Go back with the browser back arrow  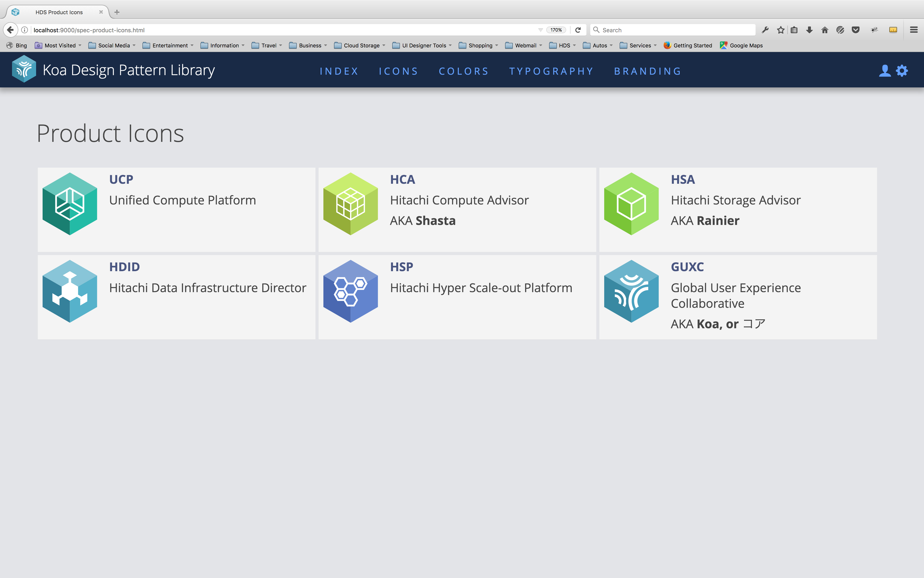10,30
